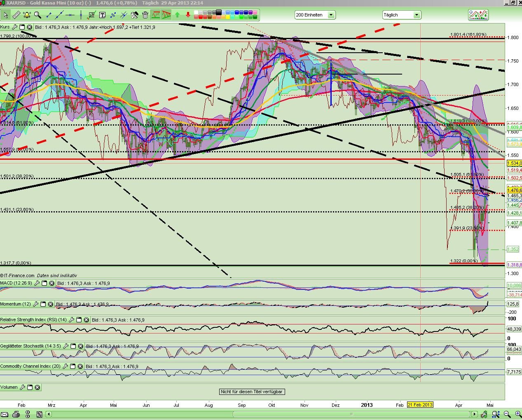Screen dimensions: 522x420
Task: Select the ruler measuring tool
Action: pos(16,15)
